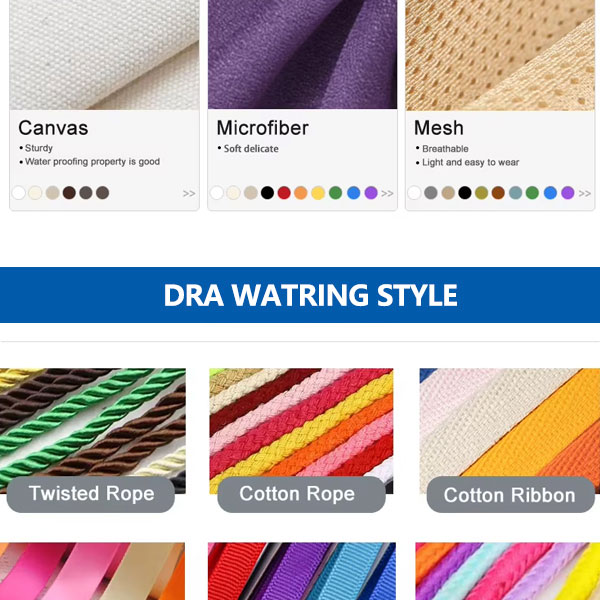
Task: Select the Cotton Ribbon label
Action: 510,495
